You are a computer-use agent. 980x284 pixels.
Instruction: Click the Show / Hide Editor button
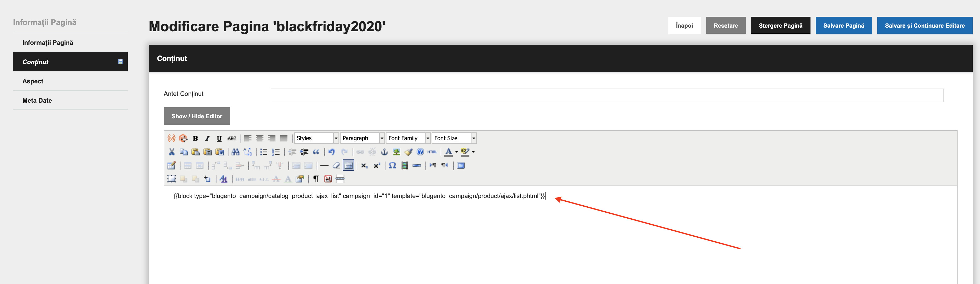[x=197, y=116]
